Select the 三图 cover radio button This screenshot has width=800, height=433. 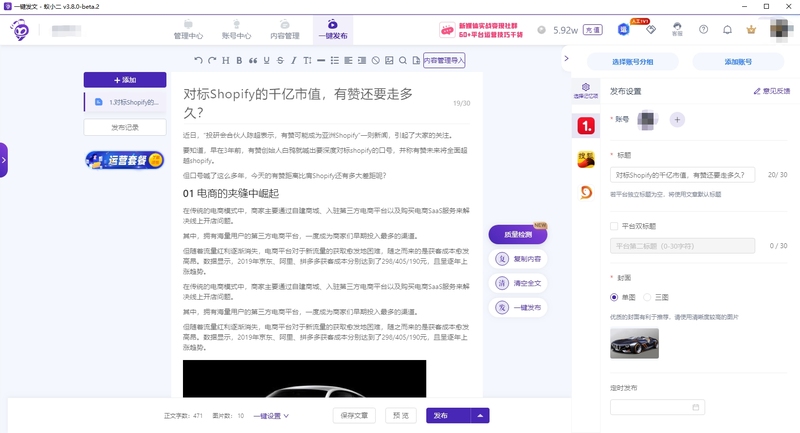coord(647,297)
